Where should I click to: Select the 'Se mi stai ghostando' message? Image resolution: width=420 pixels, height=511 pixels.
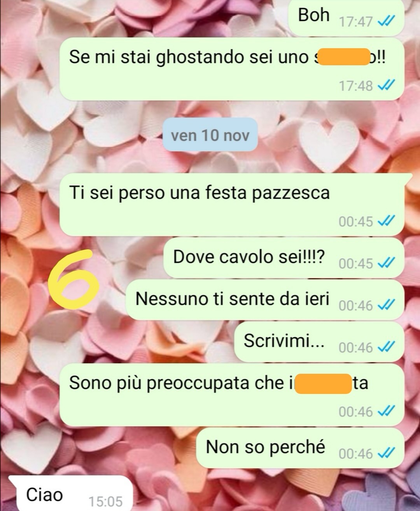point(232,69)
